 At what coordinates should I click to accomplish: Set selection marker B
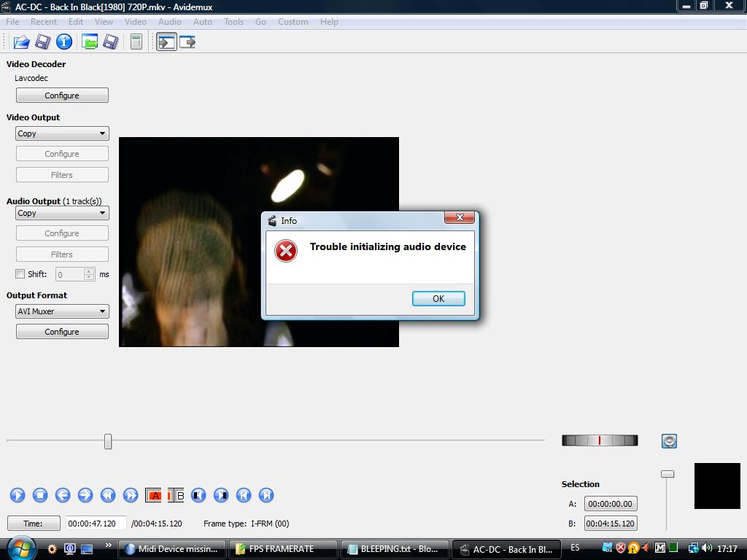pyautogui.click(x=176, y=495)
